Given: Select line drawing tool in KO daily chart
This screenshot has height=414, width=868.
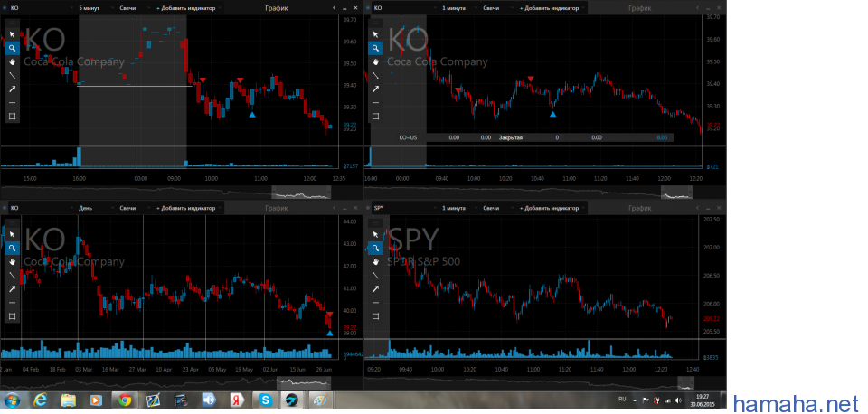Looking at the screenshot, I should 12,275.
